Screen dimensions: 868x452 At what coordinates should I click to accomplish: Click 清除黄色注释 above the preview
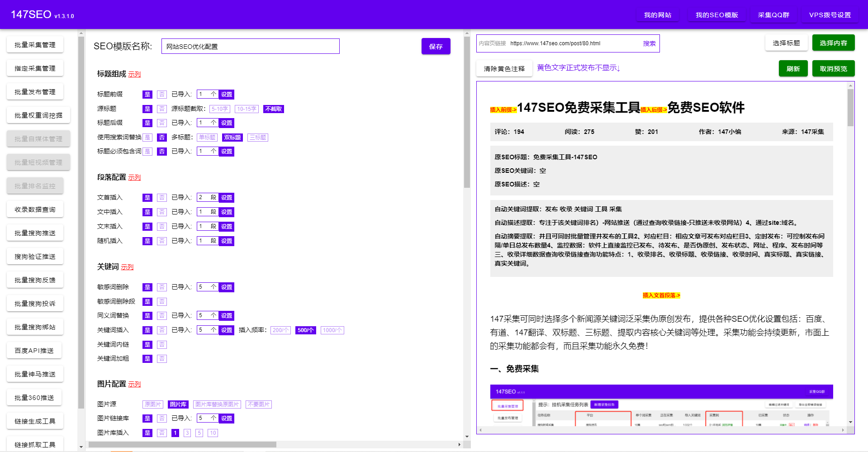coord(504,69)
